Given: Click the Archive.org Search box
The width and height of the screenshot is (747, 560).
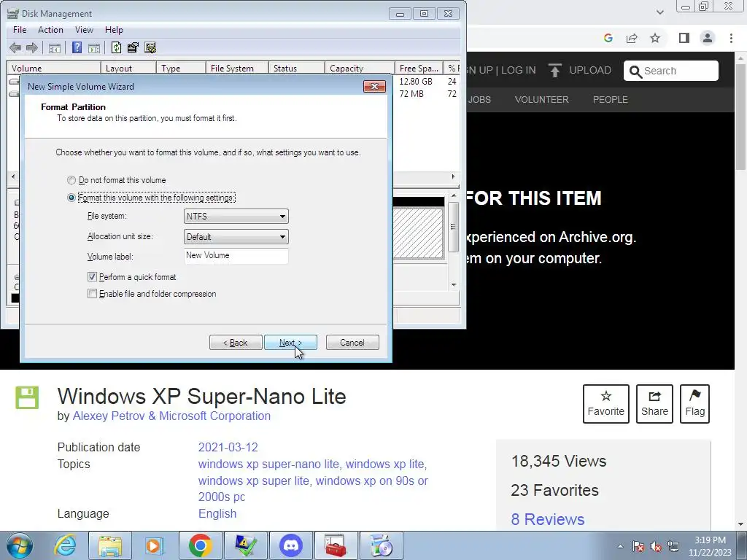Looking at the screenshot, I should [671, 71].
